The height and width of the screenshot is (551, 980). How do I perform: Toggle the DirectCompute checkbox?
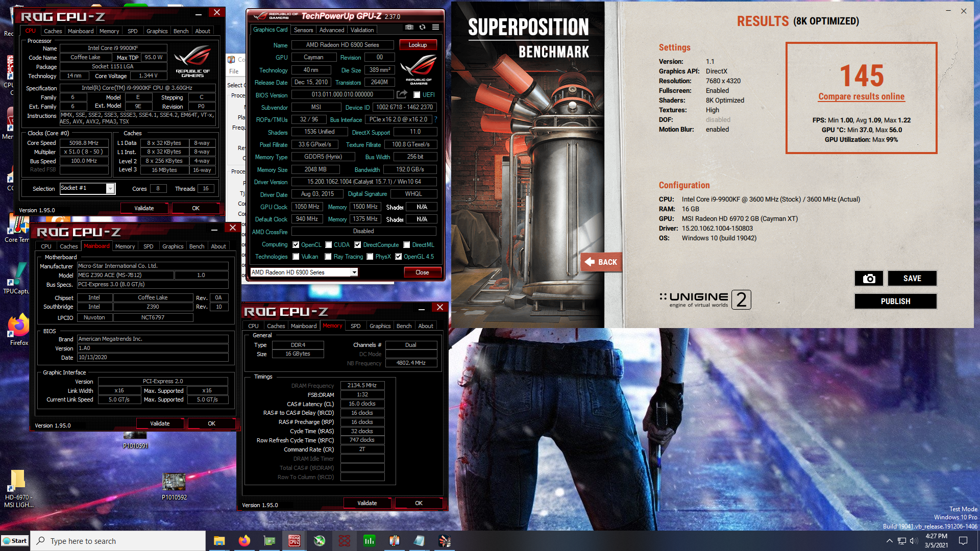coord(358,245)
